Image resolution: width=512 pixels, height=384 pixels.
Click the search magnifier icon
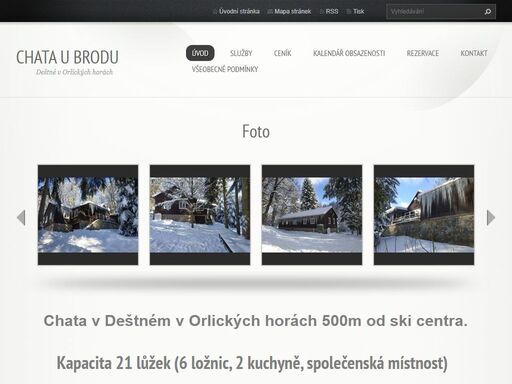pos(488,12)
